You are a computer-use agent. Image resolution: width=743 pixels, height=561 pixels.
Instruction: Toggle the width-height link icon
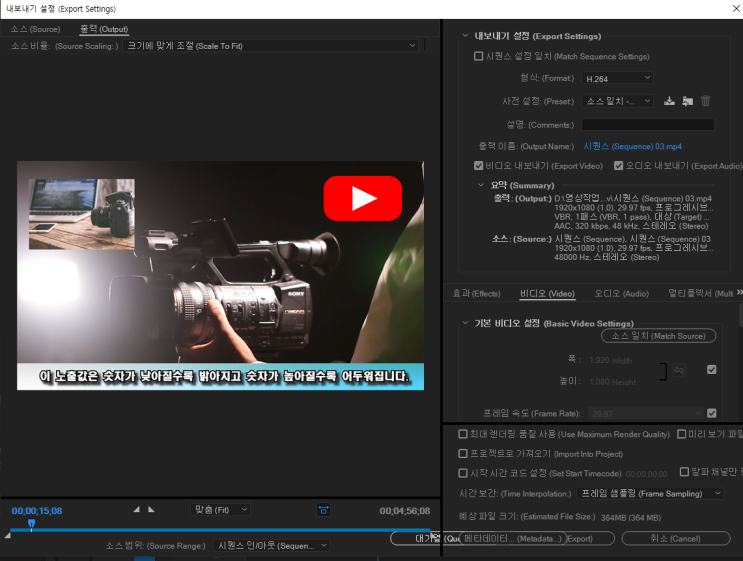click(x=679, y=370)
